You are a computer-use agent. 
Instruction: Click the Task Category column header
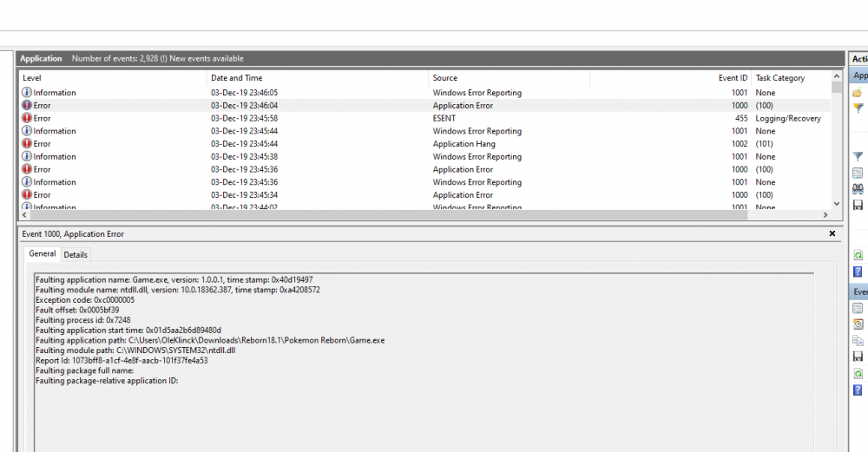pos(790,78)
